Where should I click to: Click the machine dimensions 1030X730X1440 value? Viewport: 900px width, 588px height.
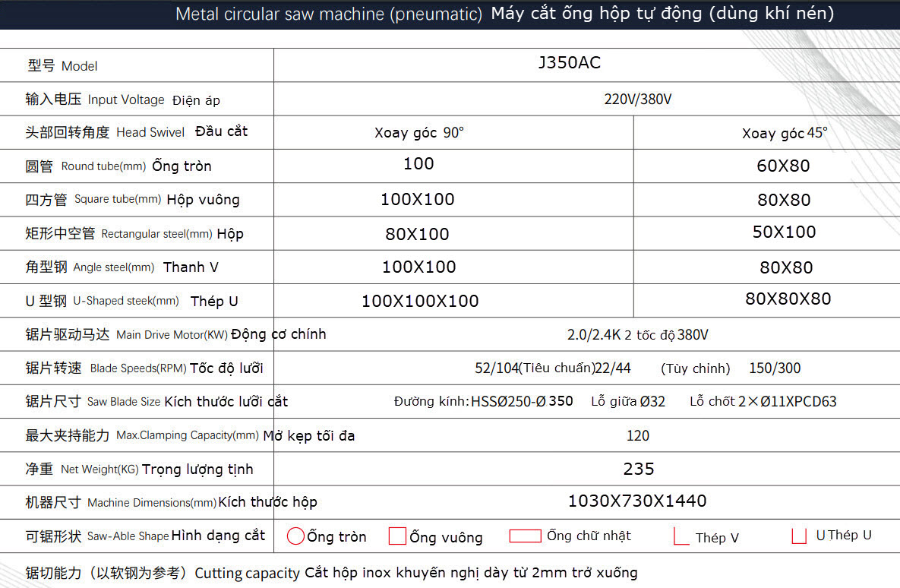click(x=637, y=501)
